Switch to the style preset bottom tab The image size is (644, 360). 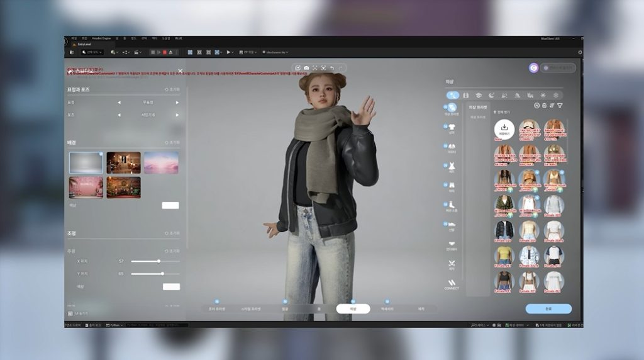point(251,308)
